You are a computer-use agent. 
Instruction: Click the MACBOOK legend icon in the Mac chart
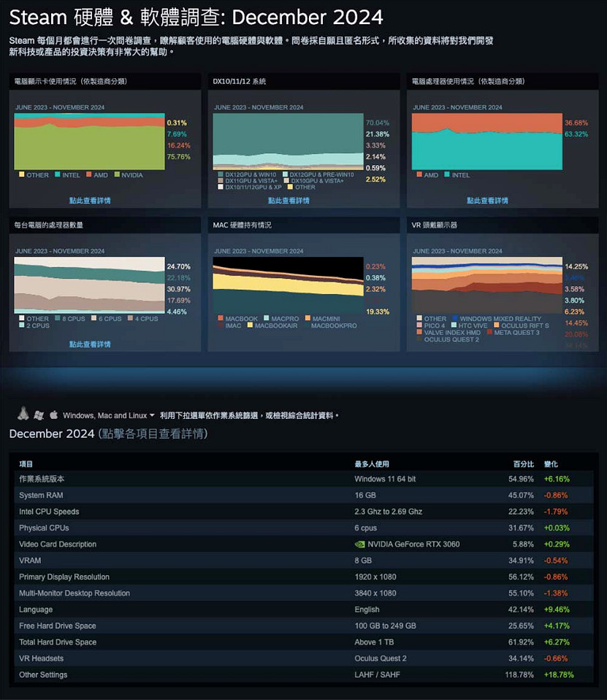pos(220,318)
